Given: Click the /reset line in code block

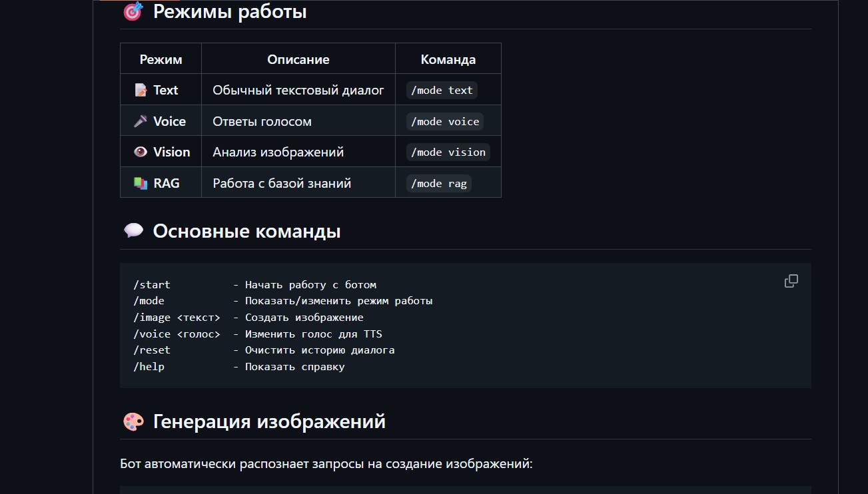Looking at the screenshot, I should point(264,350).
